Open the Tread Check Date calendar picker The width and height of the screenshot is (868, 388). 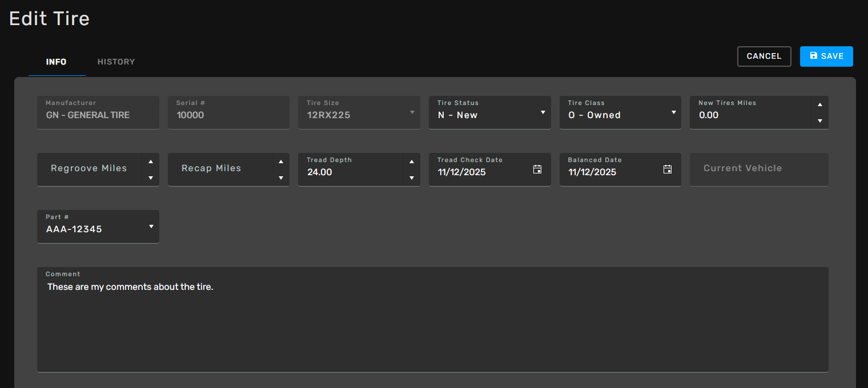tap(537, 169)
